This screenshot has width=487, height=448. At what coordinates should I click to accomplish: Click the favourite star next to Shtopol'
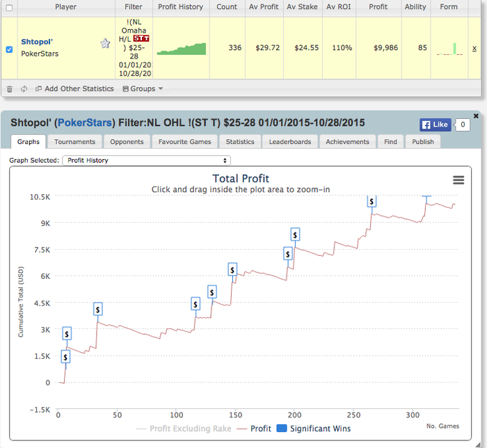click(105, 43)
